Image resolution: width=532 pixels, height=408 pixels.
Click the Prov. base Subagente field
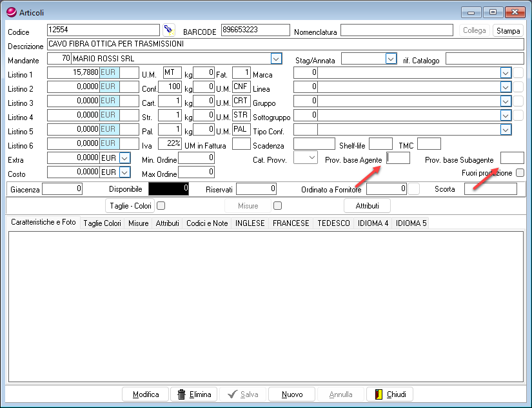click(x=512, y=158)
